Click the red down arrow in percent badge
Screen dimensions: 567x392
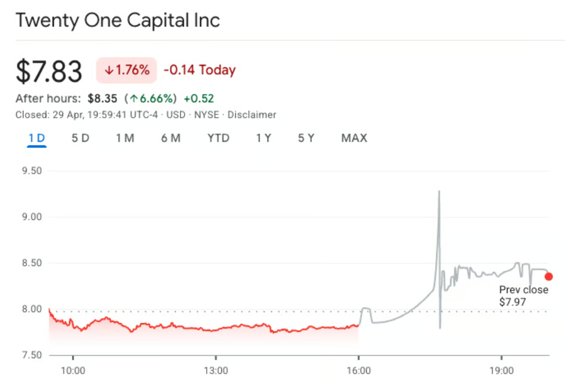109,71
